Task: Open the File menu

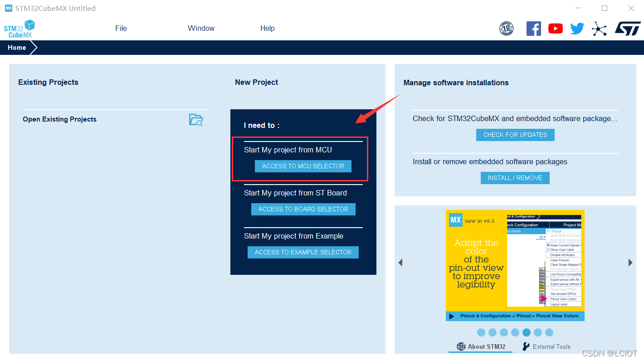Action: [121, 28]
